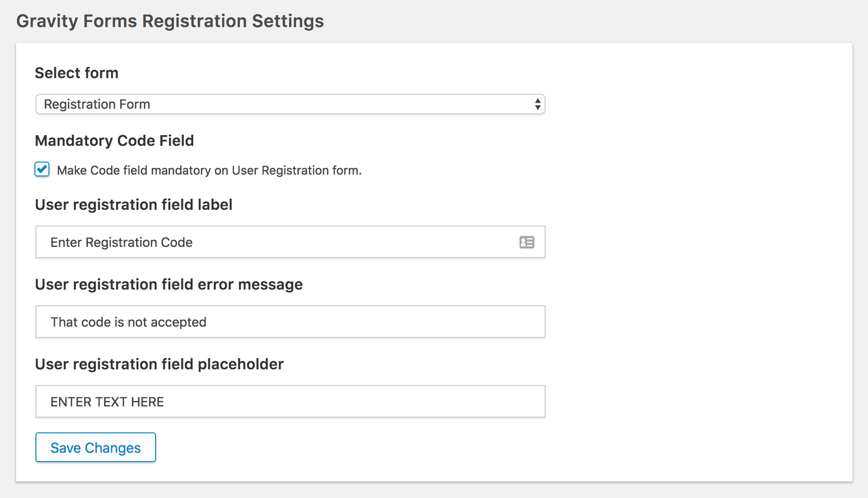Click the 'User registration field error message' heading
Screen dimensions: 868x498
click(x=169, y=284)
